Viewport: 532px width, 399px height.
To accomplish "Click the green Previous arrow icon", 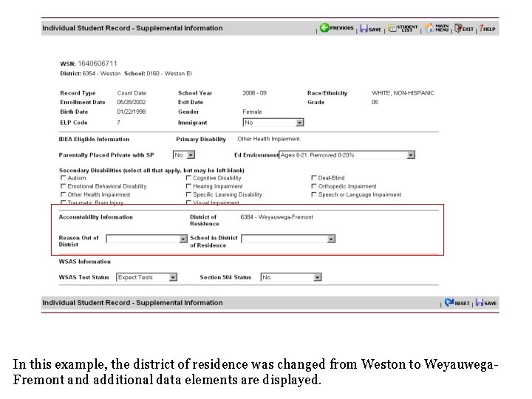I will [324, 28].
